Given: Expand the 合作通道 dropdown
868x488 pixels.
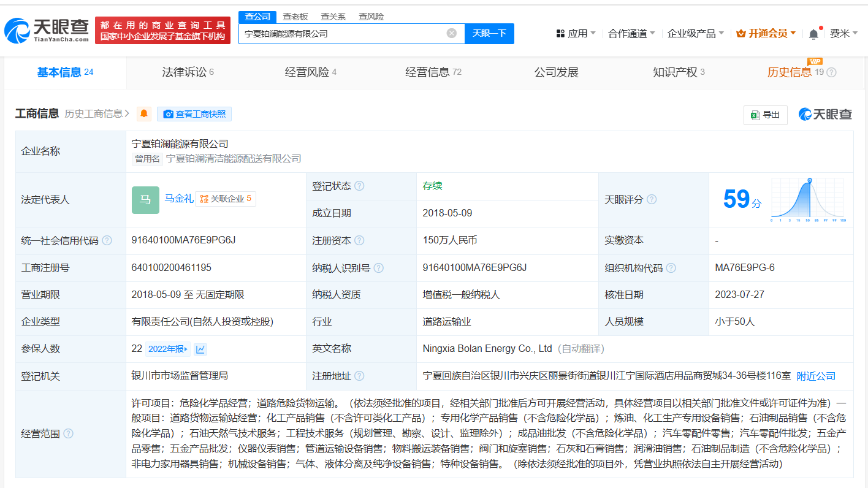Looking at the screenshot, I should tap(631, 33).
